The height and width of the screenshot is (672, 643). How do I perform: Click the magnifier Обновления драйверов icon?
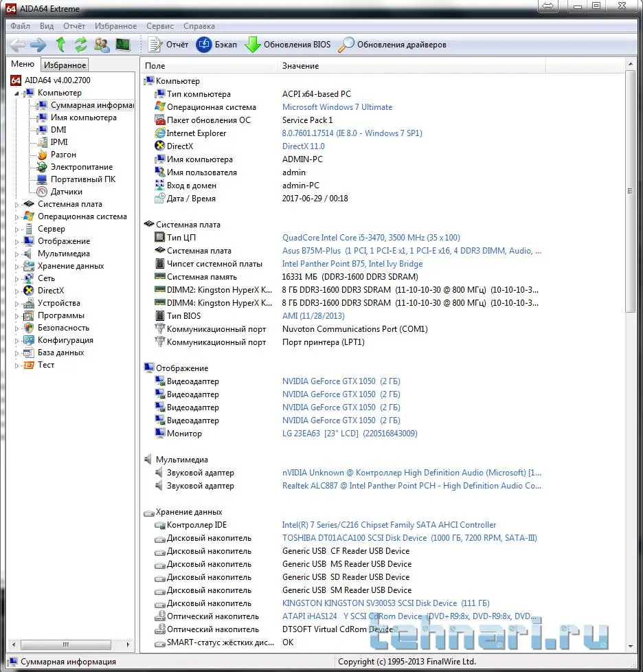pyautogui.click(x=346, y=45)
